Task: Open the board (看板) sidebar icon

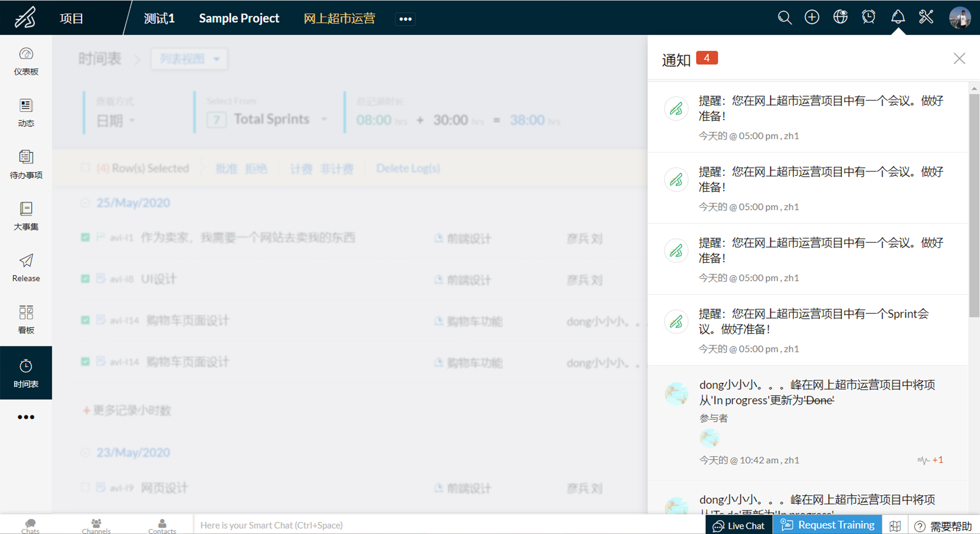Action: tap(26, 319)
